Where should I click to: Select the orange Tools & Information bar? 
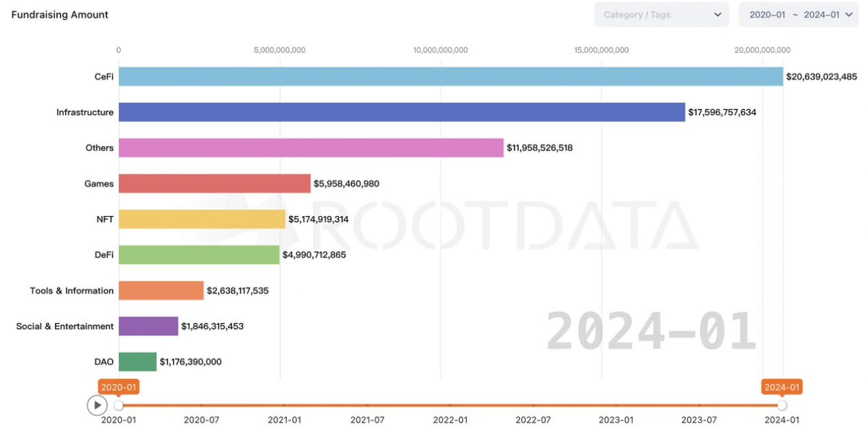161,290
